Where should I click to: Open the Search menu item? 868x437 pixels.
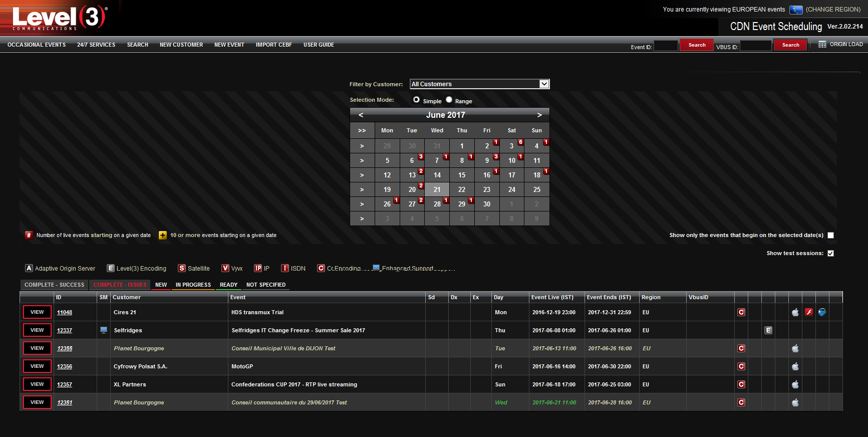pyautogui.click(x=138, y=45)
